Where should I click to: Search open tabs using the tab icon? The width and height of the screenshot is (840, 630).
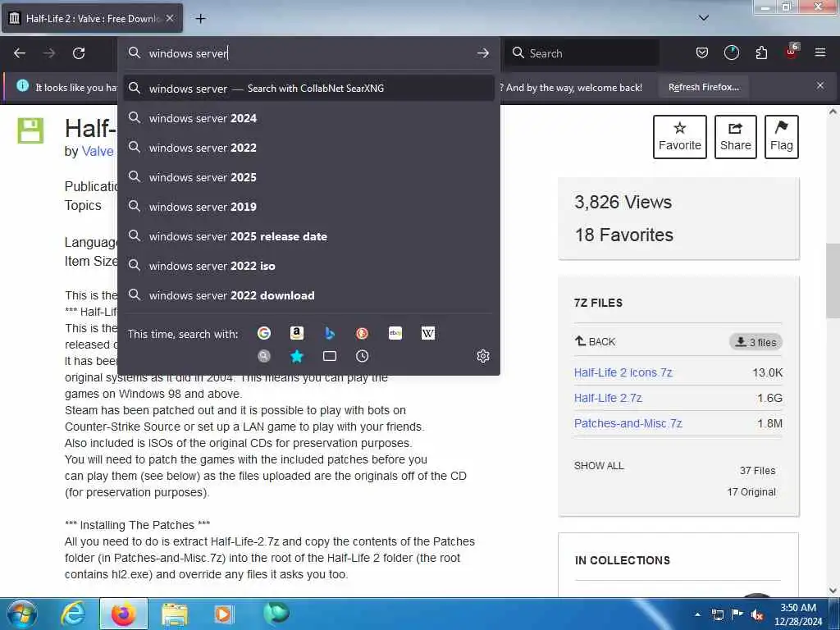(x=330, y=356)
